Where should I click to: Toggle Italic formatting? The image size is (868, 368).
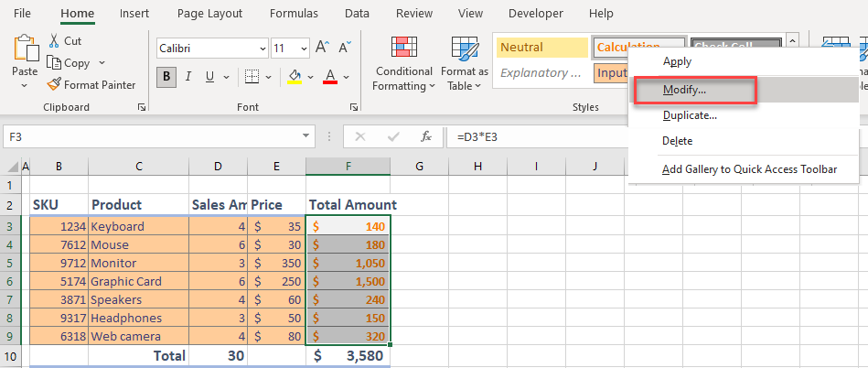[189, 77]
